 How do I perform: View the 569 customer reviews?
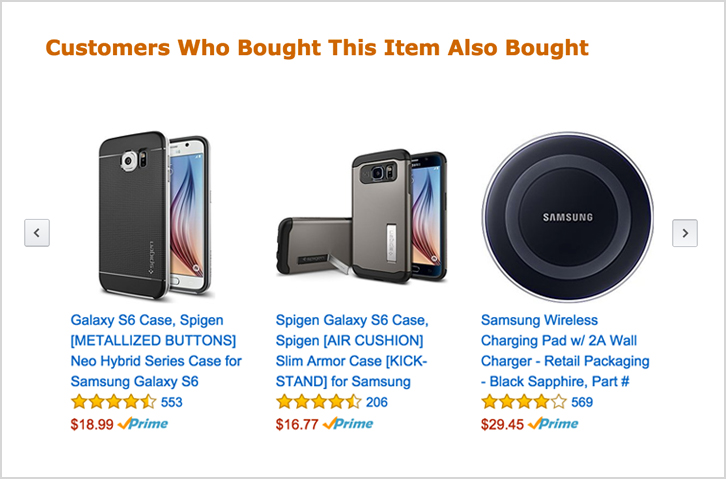tap(582, 402)
